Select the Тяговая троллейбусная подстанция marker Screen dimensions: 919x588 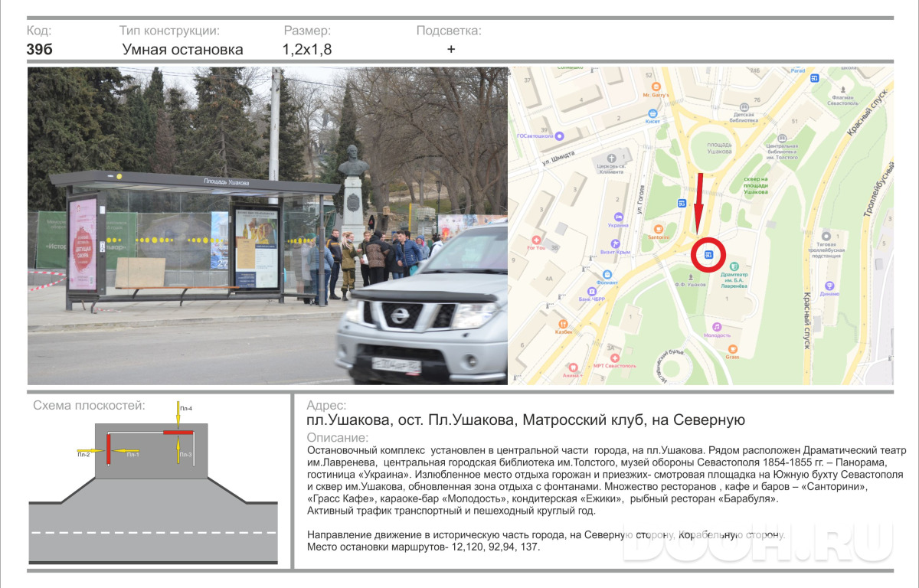pyautogui.click(x=825, y=236)
